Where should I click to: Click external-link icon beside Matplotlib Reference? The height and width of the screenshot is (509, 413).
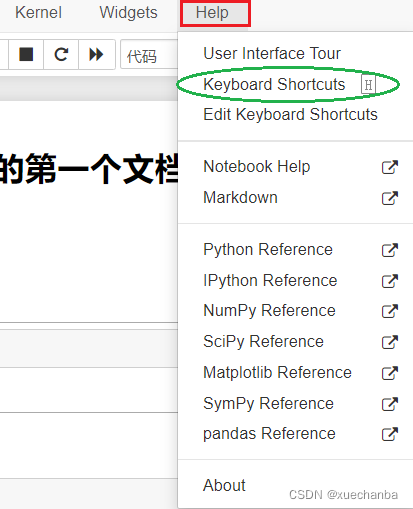click(x=390, y=373)
